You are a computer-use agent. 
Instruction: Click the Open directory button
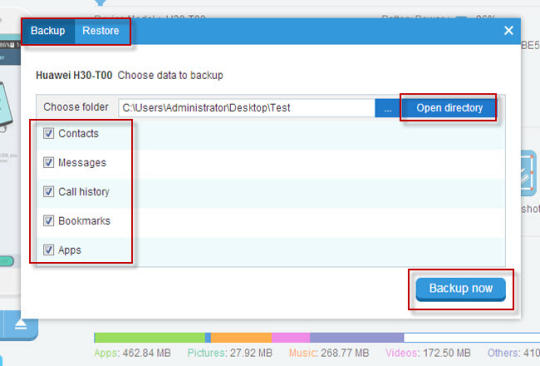449,108
